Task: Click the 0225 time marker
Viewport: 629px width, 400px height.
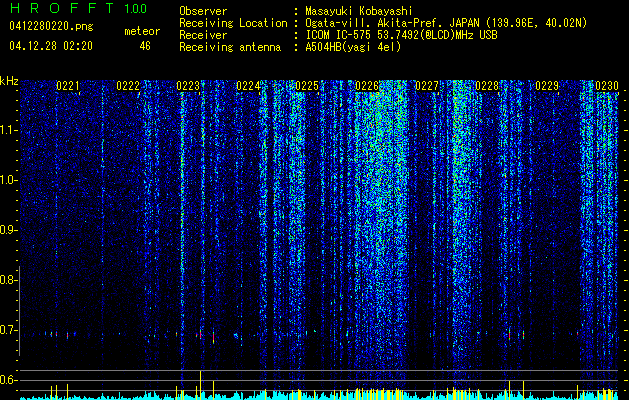Action: 307,86
